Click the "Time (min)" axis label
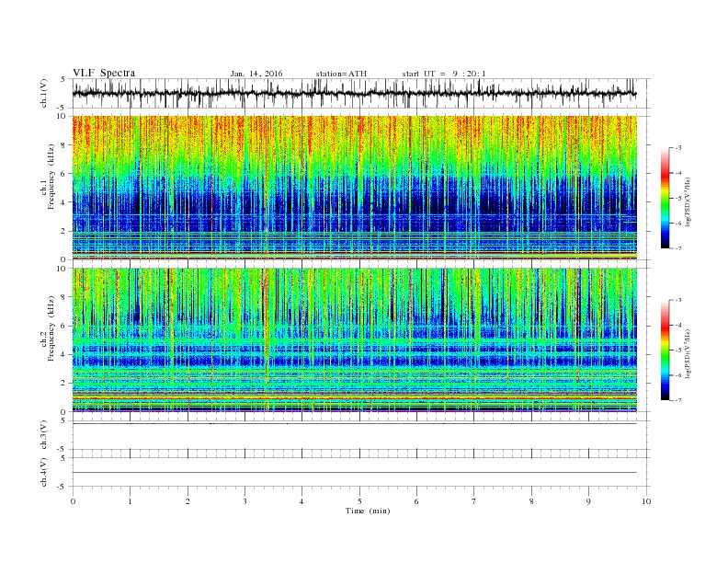 368,511
